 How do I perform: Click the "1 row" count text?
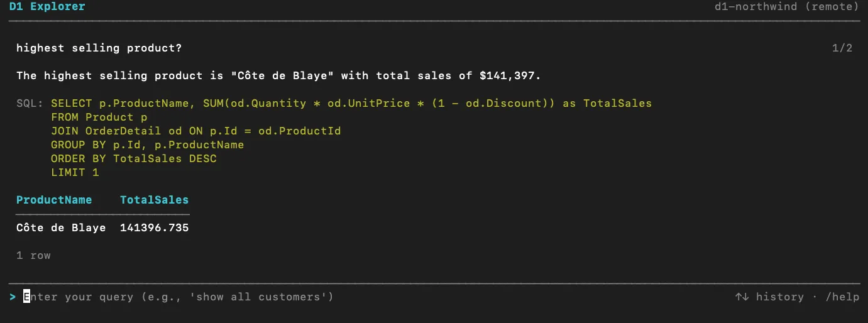click(33, 255)
